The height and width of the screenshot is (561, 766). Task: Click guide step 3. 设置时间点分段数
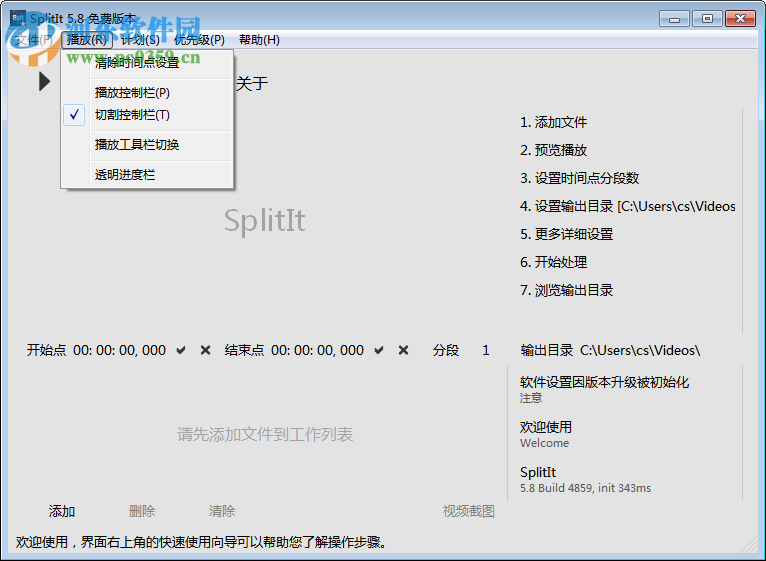click(579, 178)
